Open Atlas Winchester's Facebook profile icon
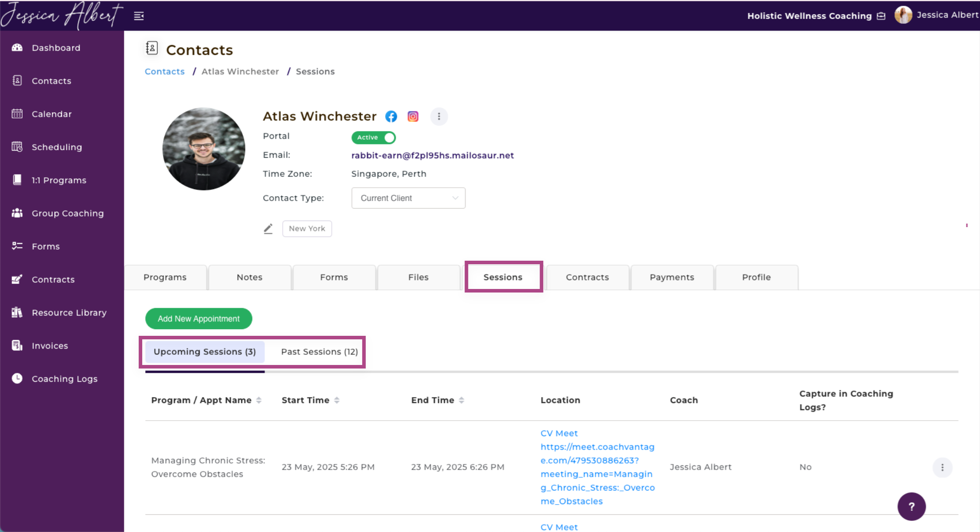This screenshot has height=532, width=980. 391,116
